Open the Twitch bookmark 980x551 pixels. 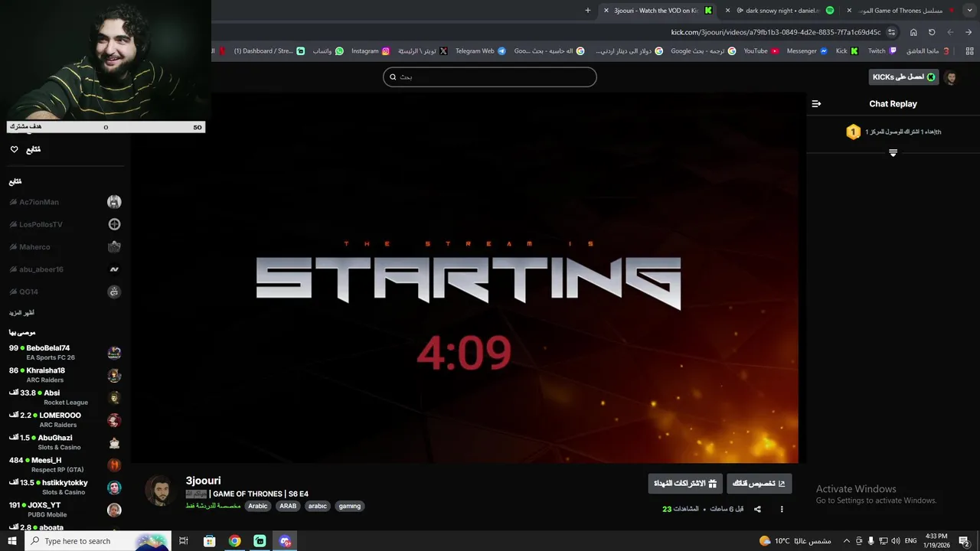click(882, 51)
